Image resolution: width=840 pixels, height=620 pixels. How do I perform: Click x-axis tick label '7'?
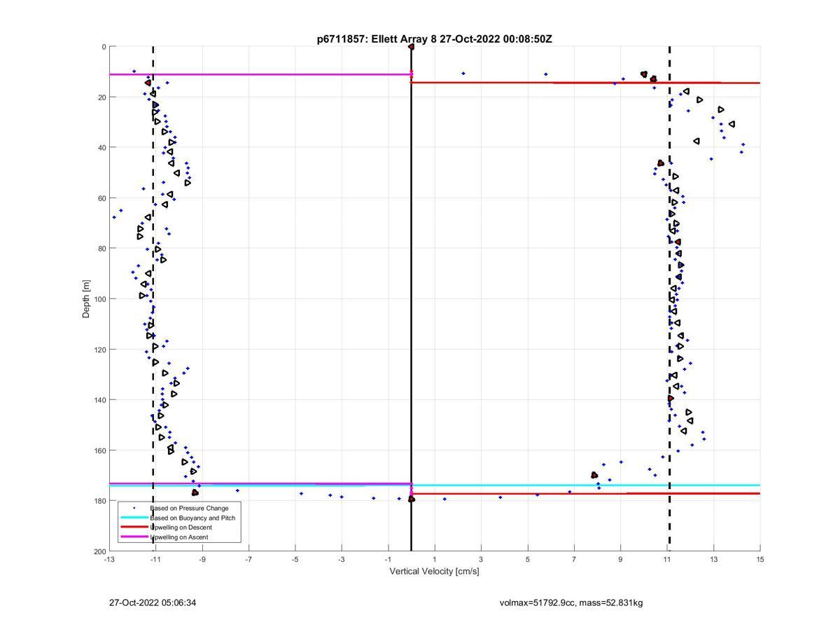coord(574,560)
